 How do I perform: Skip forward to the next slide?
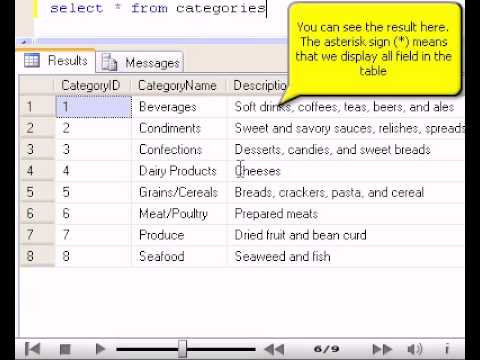coord(382,349)
